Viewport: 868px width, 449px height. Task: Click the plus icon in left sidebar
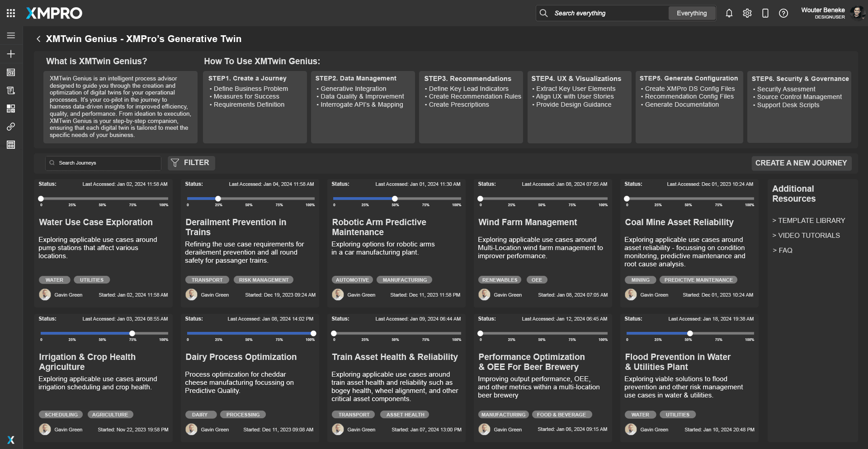[11, 54]
